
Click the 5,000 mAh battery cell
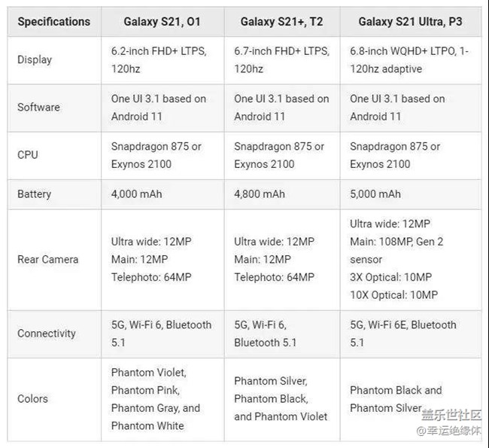pyautogui.click(x=375, y=194)
